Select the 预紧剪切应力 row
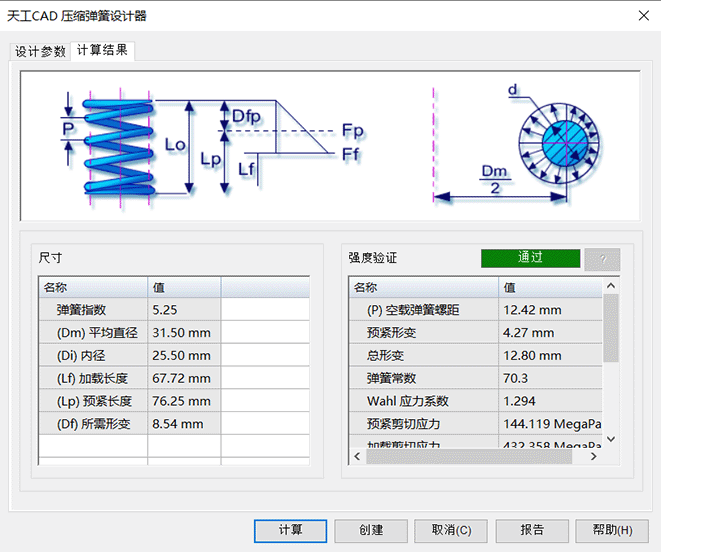Viewport: 702px width, 552px height. pos(476,424)
